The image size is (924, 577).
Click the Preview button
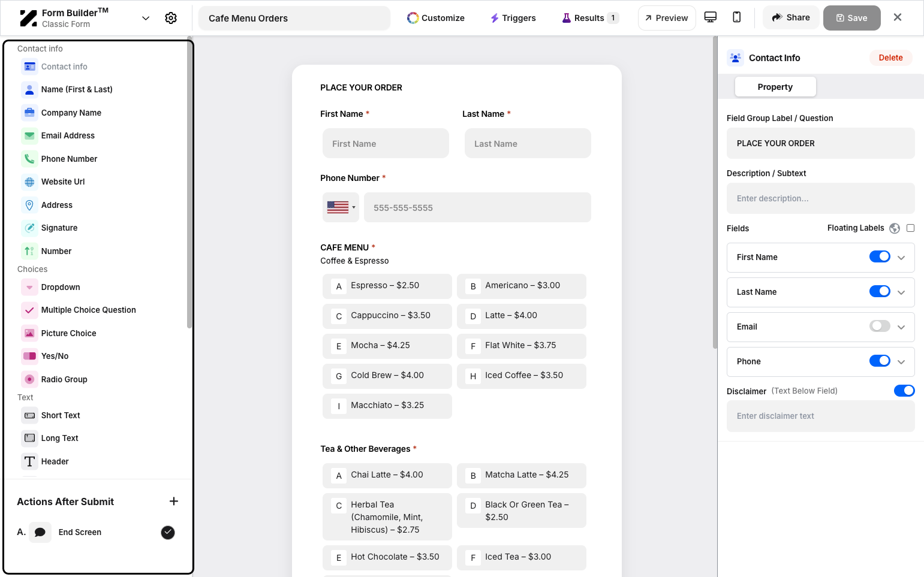(667, 18)
